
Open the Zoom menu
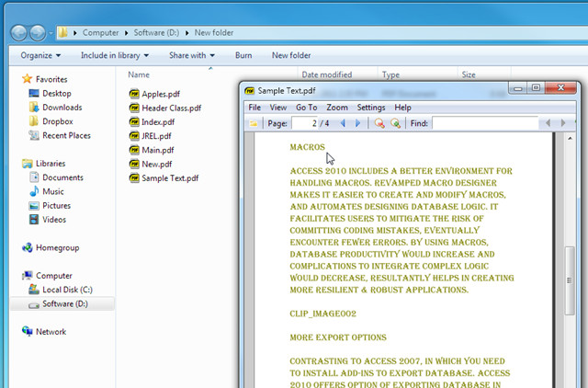337,108
